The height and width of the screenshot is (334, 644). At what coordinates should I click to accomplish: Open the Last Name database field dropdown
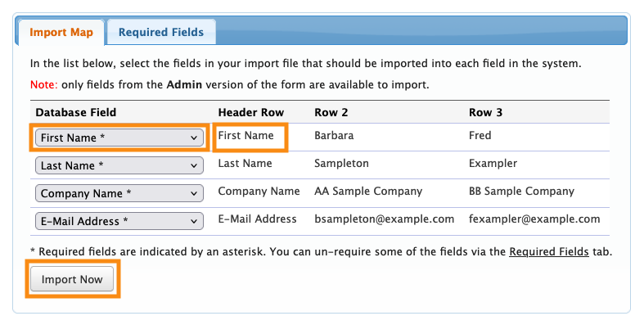pos(119,166)
